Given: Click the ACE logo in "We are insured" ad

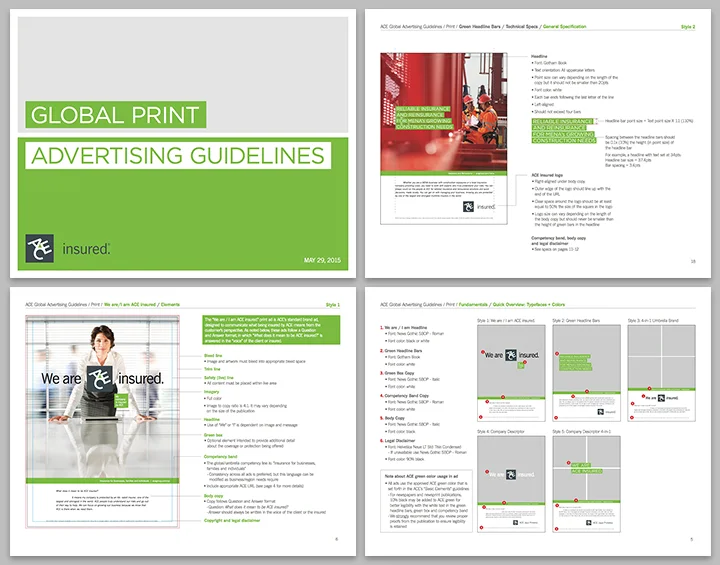Looking at the screenshot, I should [x=100, y=379].
